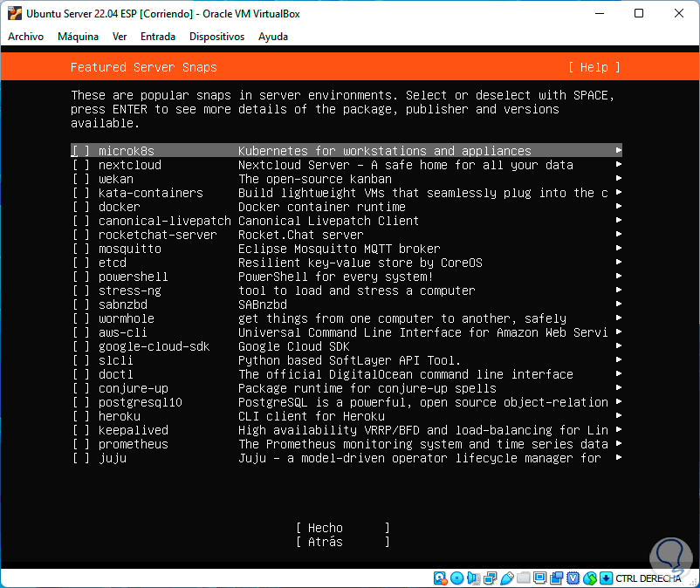The height and width of the screenshot is (588, 700).
Task: Click 'Docker container runtime' description
Action: 322,207
